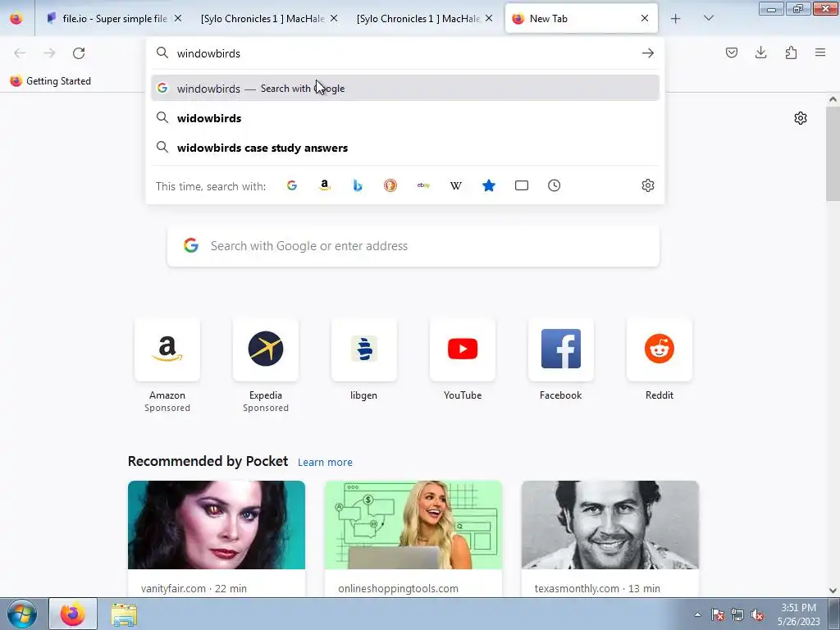Image resolution: width=840 pixels, height=630 pixels.
Task: Open the Windows Start menu orb
Action: point(22,614)
